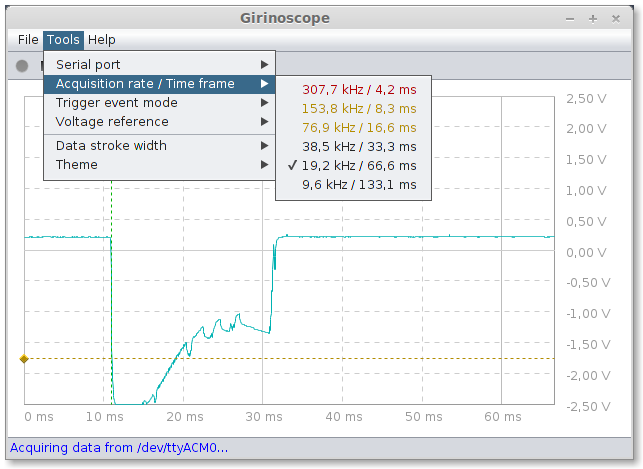Open the Data stroke width submenu
Screen dimensions: 643x469
pos(160,146)
